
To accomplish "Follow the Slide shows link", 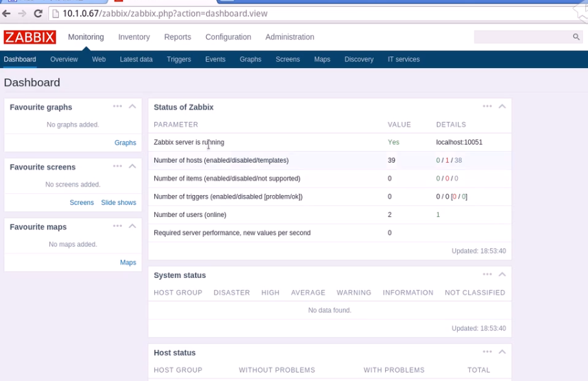I will click(119, 202).
